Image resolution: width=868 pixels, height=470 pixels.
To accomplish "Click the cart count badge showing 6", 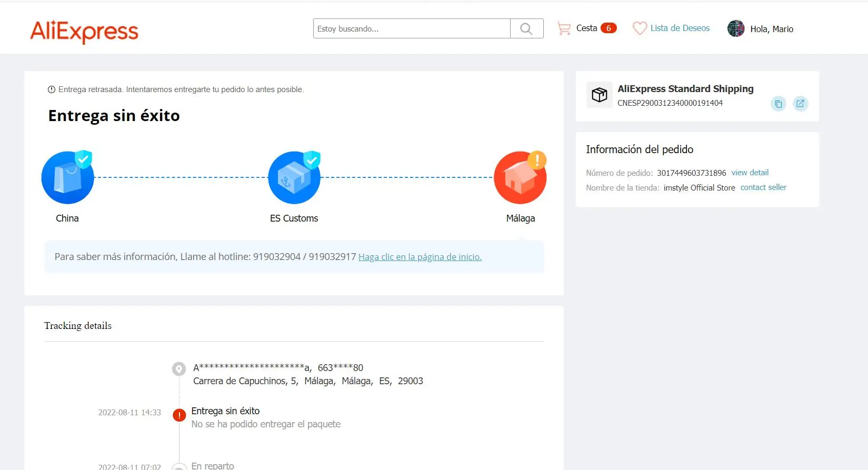I will pos(608,28).
